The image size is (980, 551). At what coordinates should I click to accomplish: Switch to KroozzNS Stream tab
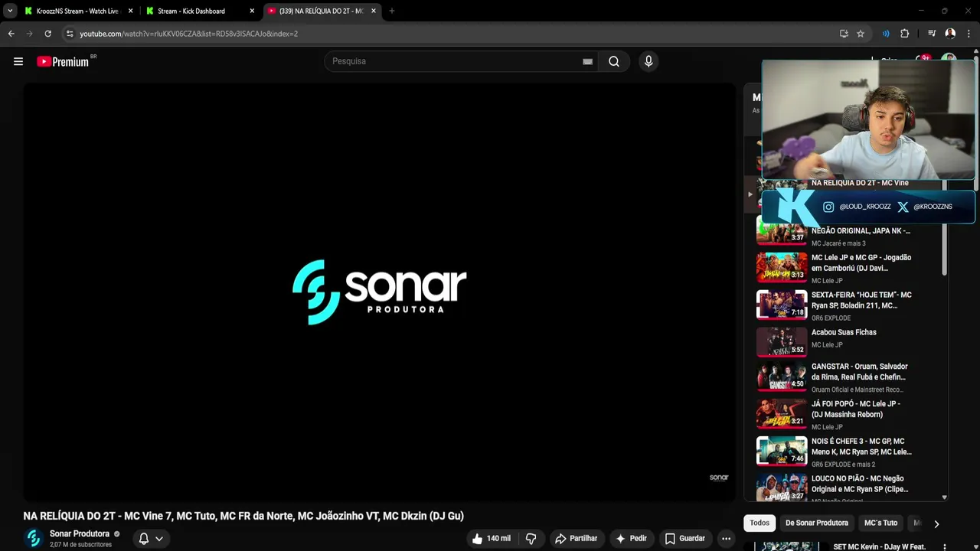[73, 11]
